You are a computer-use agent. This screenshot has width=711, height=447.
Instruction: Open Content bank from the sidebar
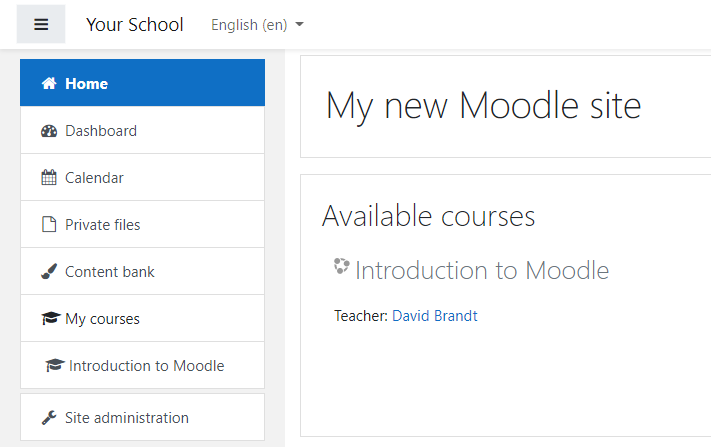click(x=142, y=272)
